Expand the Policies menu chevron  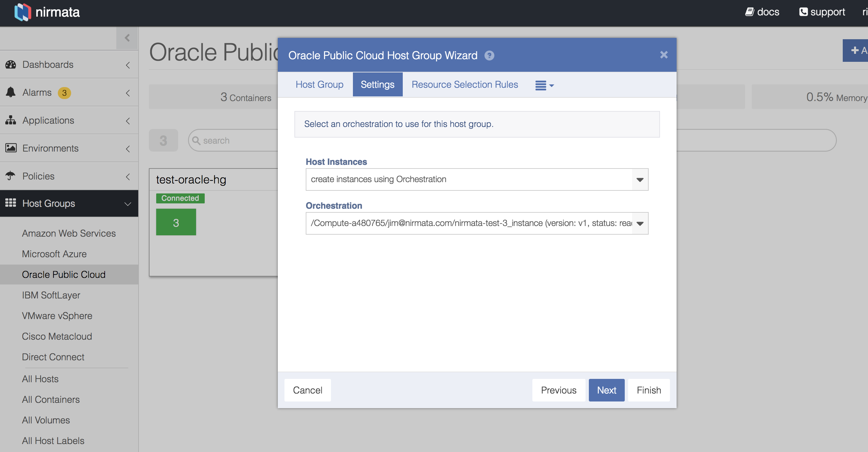point(128,176)
